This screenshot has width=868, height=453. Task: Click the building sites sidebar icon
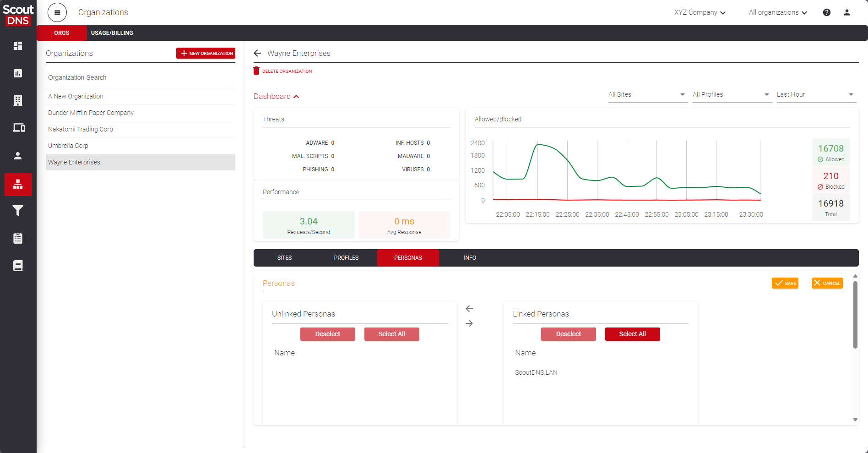[18, 101]
